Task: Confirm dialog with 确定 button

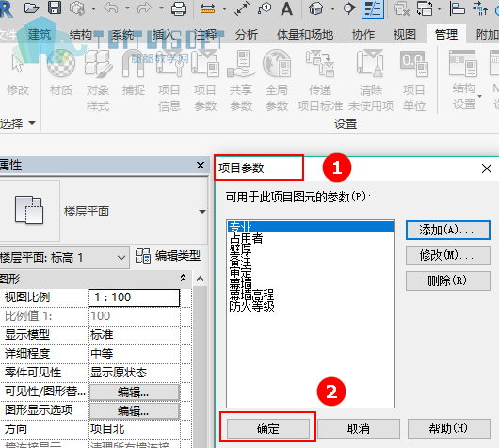Action: coord(268,428)
